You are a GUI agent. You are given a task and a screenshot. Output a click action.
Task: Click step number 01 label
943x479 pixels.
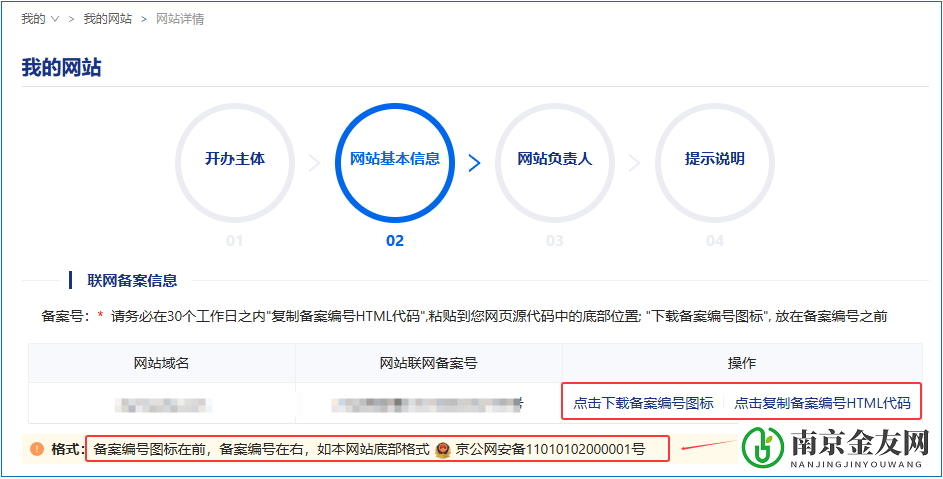(x=235, y=241)
